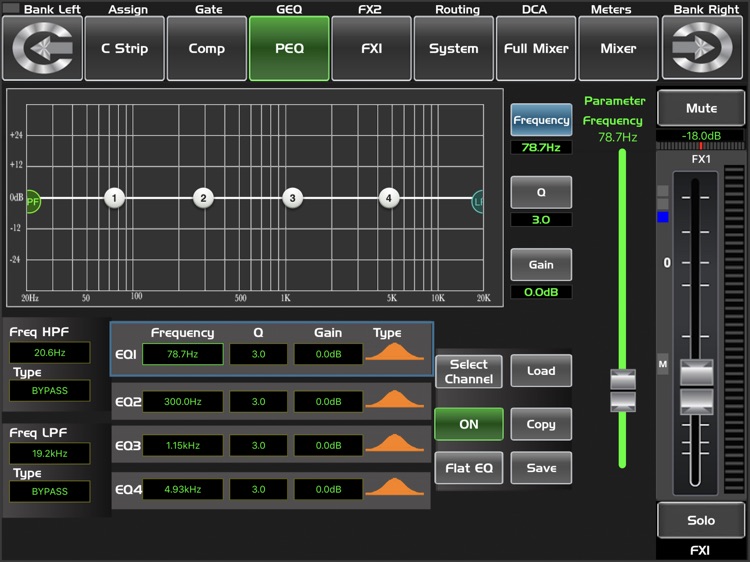750x562 pixels.
Task: Toggle the EQ ON button
Action: (x=468, y=424)
